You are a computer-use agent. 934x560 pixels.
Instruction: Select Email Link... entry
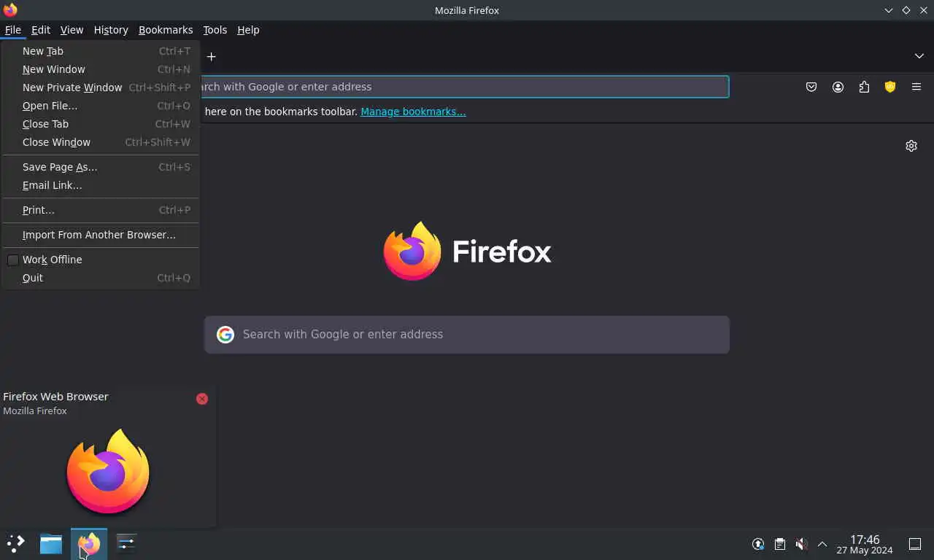click(x=101, y=185)
